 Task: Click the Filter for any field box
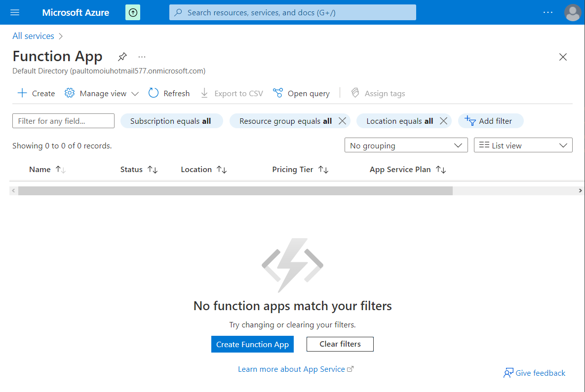pos(63,121)
